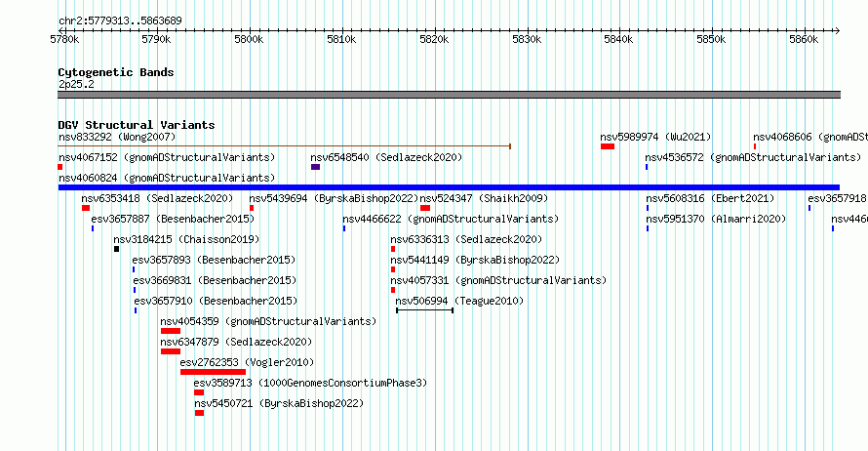
Task: Select the black nsv506994 interval line
Action: point(425,310)
